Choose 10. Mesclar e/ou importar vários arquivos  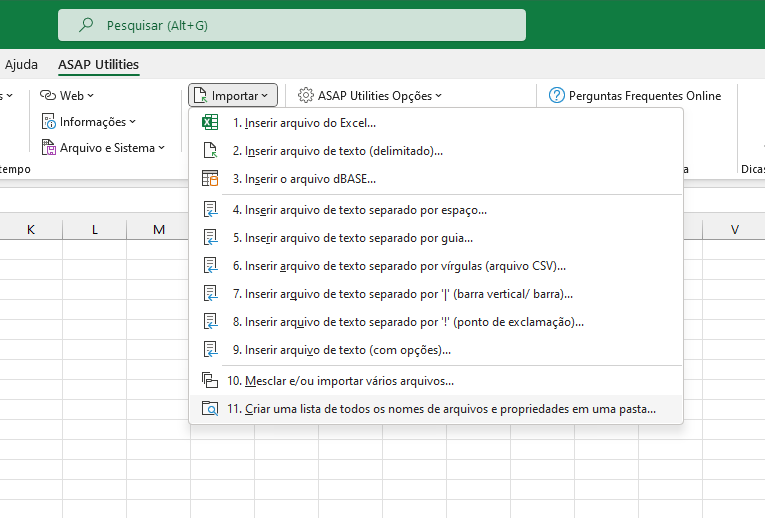click(x=436, y=380)
